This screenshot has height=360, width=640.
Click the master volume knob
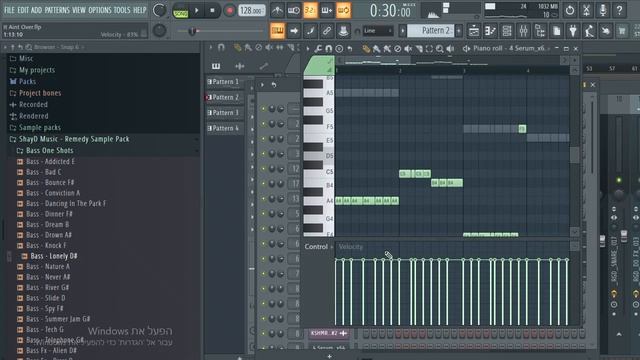pos(160,10)
